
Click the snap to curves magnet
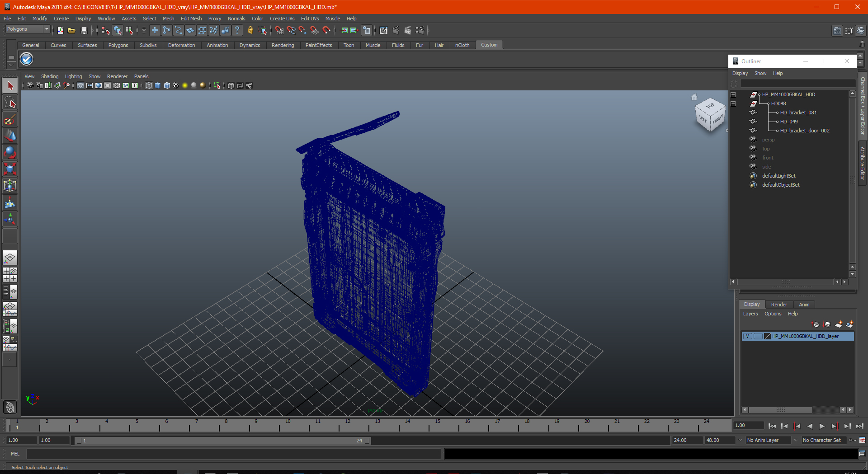(291, 30)
